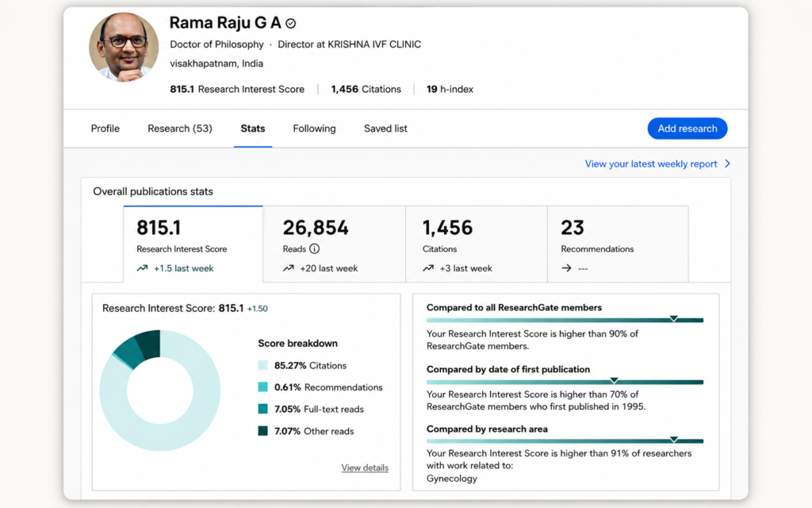The height and width of the screenshot is (508, 812).
Task: Click the +1.50 score change value
Action: (258, 309)
